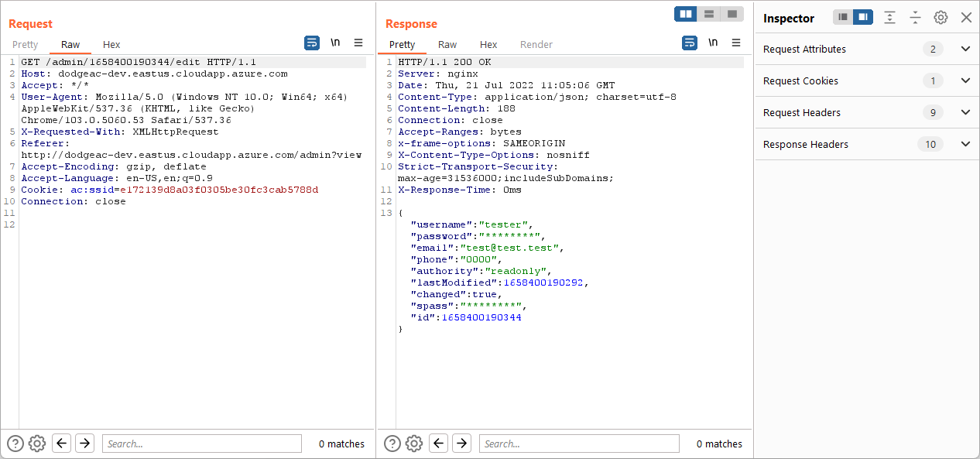Image resolution: width=980 pixels, height=459 pixels.
Task: Click the "authority":"readonly" JSON line
Action: [x=481, y=271]
